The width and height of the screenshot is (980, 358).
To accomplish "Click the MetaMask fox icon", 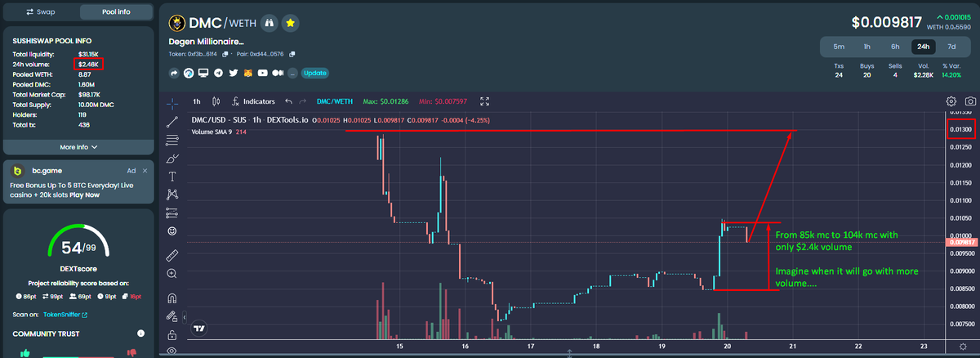I will coord(247,73).
